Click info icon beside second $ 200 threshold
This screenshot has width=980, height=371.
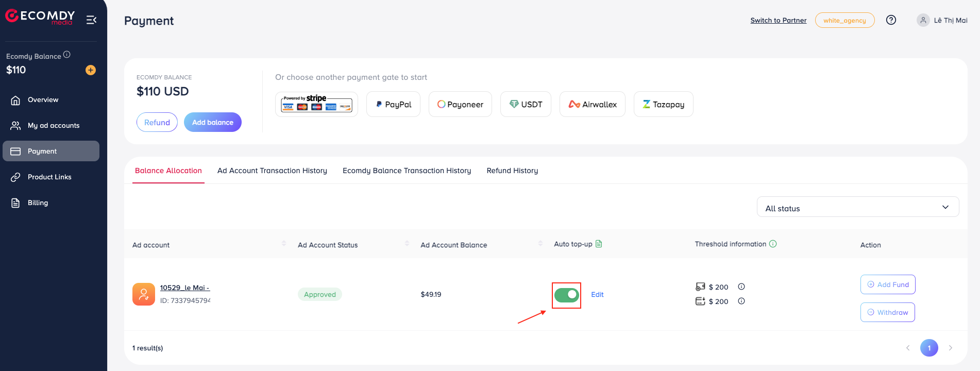[741, 301]
